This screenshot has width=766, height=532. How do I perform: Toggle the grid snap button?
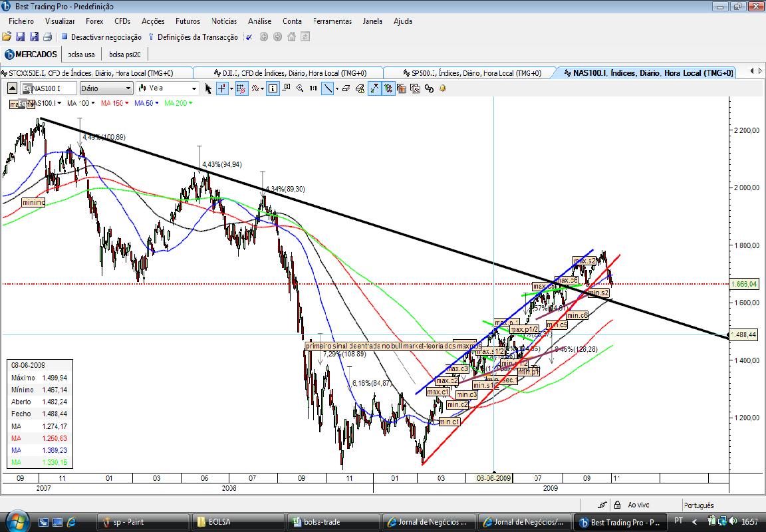tap(241, 88)
